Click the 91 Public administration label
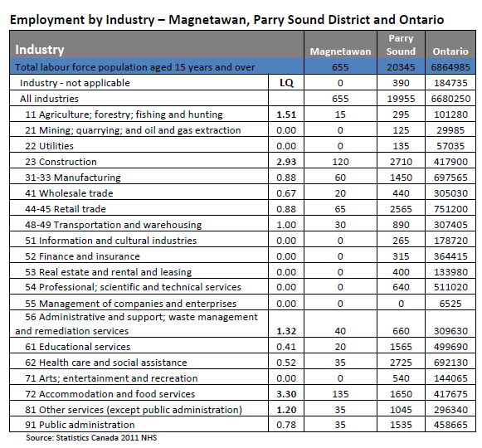The width and height of the screenshot is (482, 448). point(80,425)
